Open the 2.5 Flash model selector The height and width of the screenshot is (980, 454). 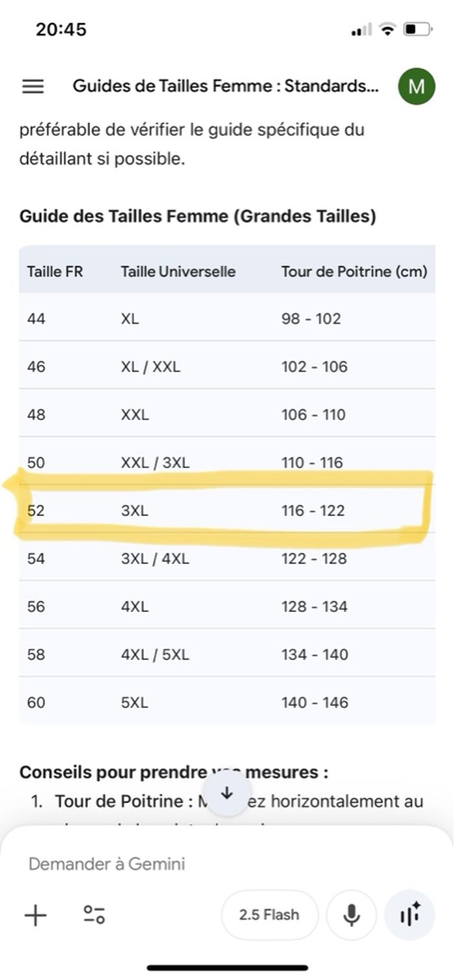(269, 915)
